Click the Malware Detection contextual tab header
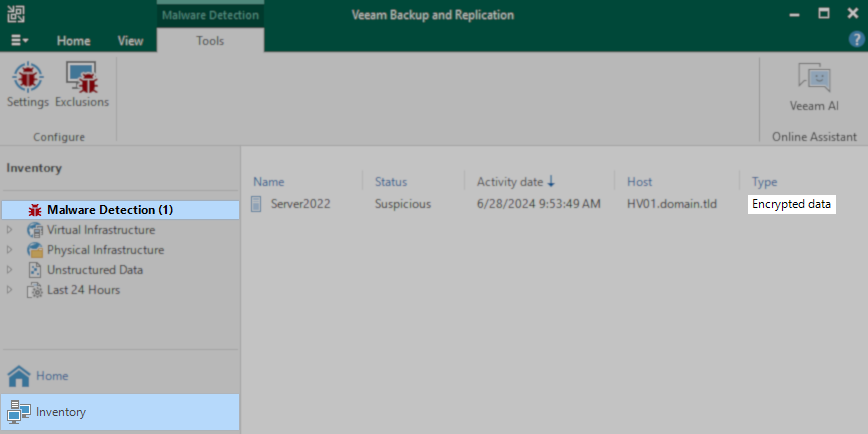This screenshot has height=434, width=868. pos(210,15)
